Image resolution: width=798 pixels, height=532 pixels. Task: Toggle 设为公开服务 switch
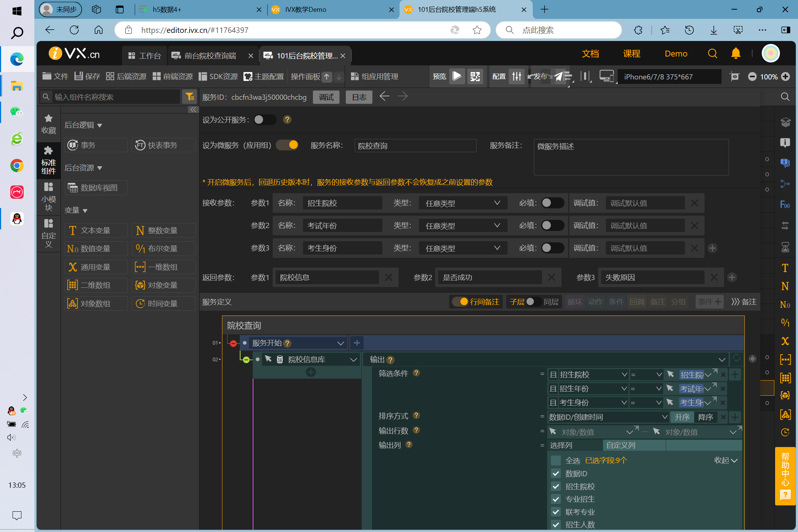coord(265,120)
